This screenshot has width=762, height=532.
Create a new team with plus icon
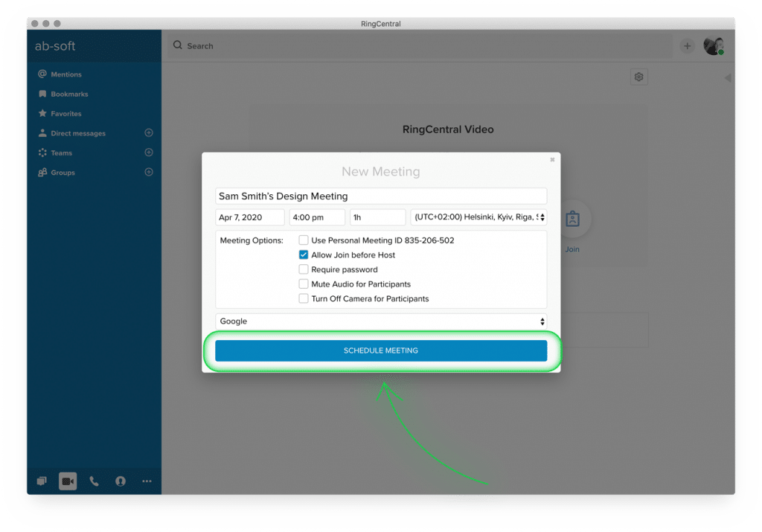[149, 153]
